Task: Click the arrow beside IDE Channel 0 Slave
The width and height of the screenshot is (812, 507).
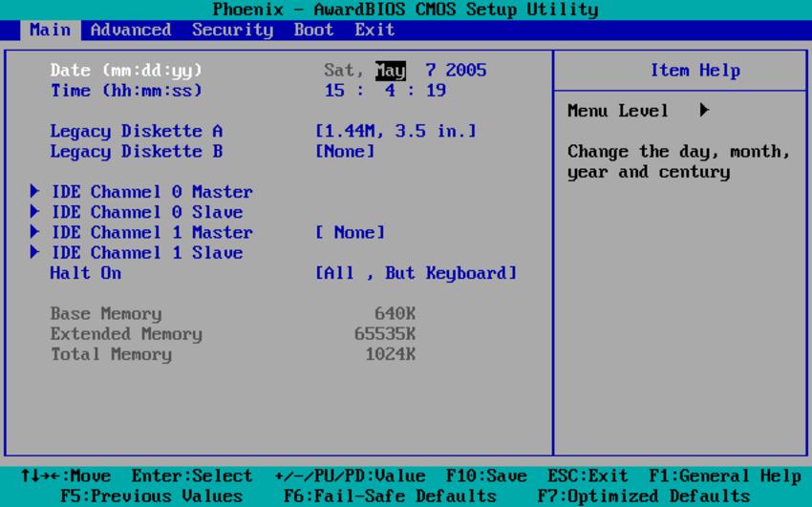Action: (34, 212)
